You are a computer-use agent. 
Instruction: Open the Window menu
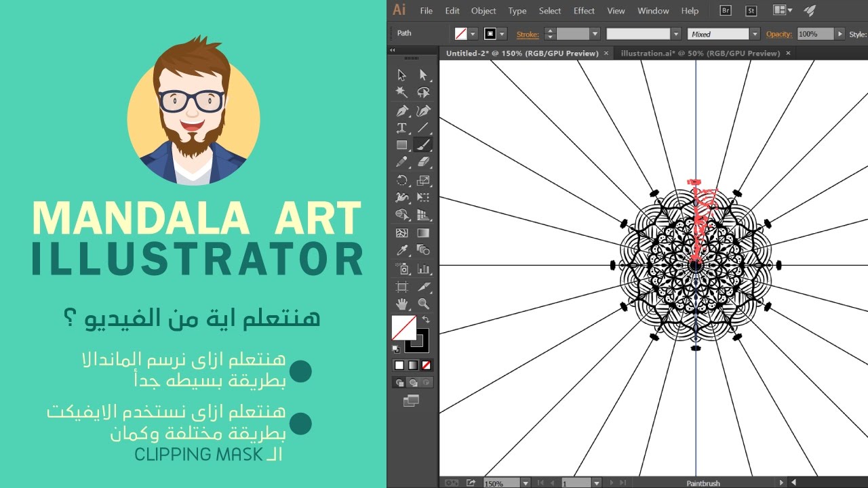point(654,11)
